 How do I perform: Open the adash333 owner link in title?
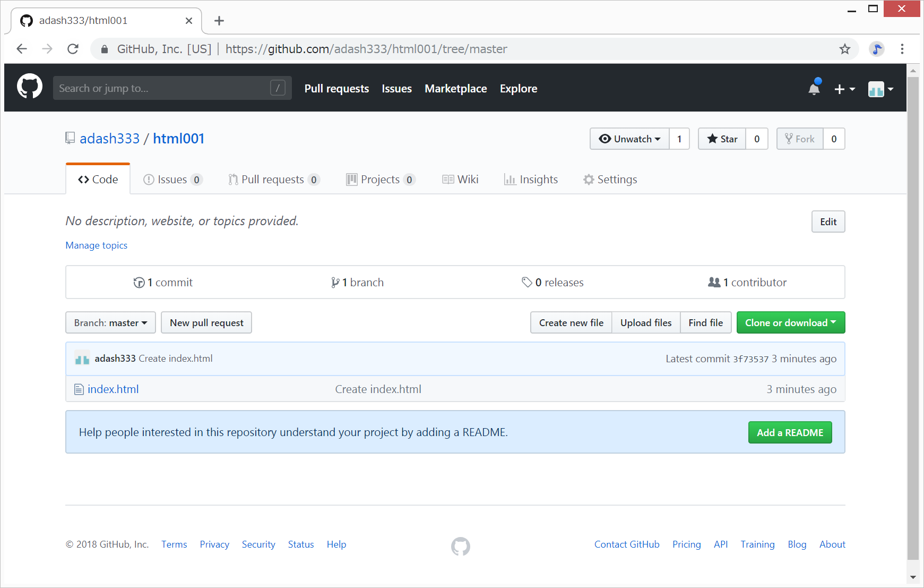tap(109, 139)
